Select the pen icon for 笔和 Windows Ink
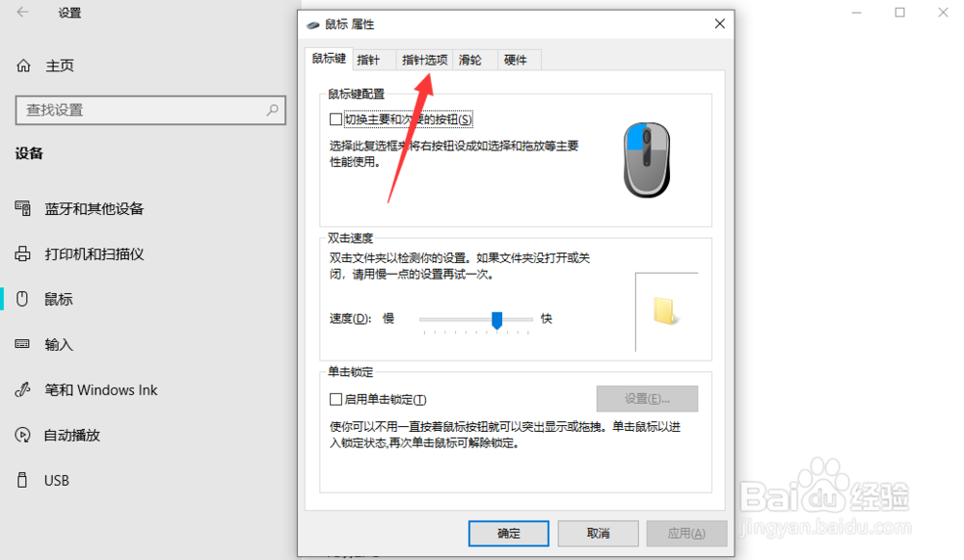Screen dimensions: 964x560 coord(23,389)
